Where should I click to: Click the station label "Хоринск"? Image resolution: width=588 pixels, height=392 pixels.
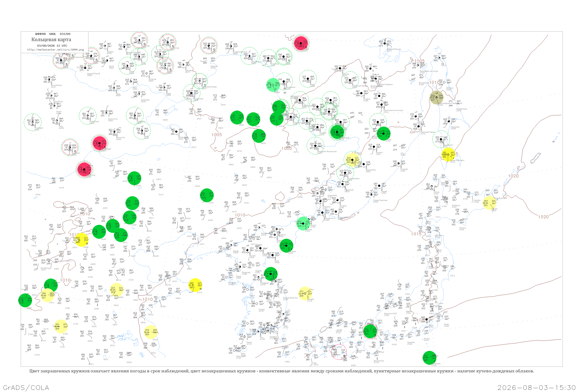[110, 52]
